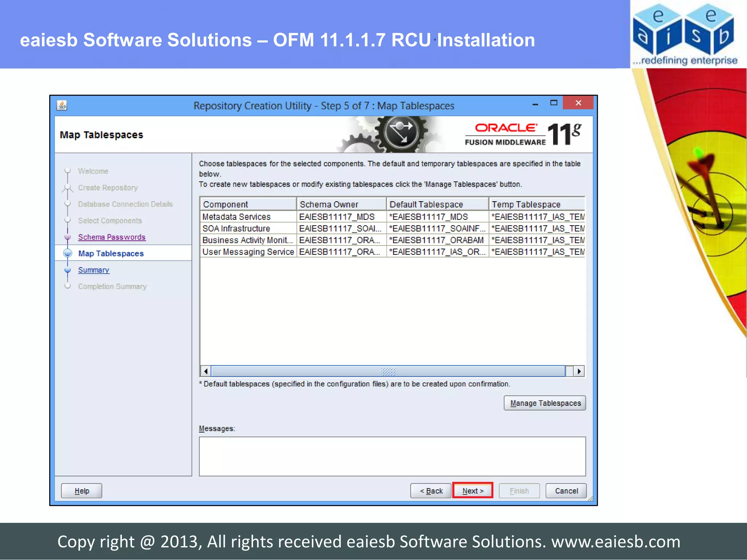Click the Schema Passwords step bullet icon
The image size is (747, 560).
67,237
